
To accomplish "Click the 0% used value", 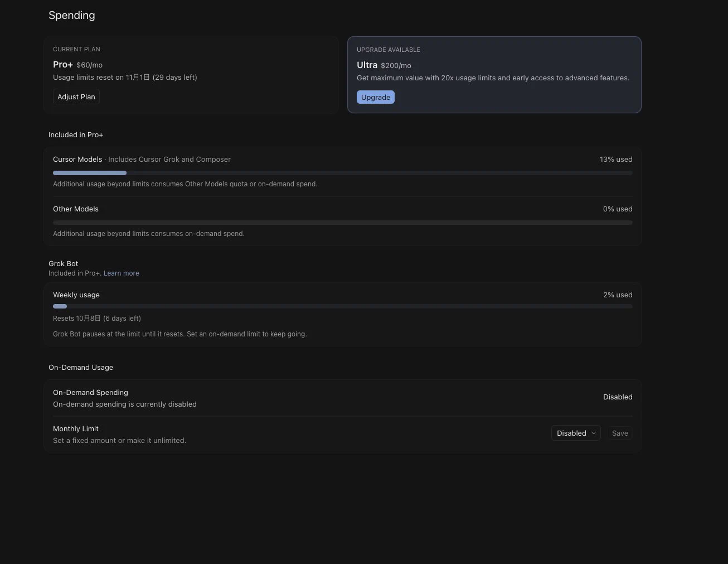I will (618, 209).
